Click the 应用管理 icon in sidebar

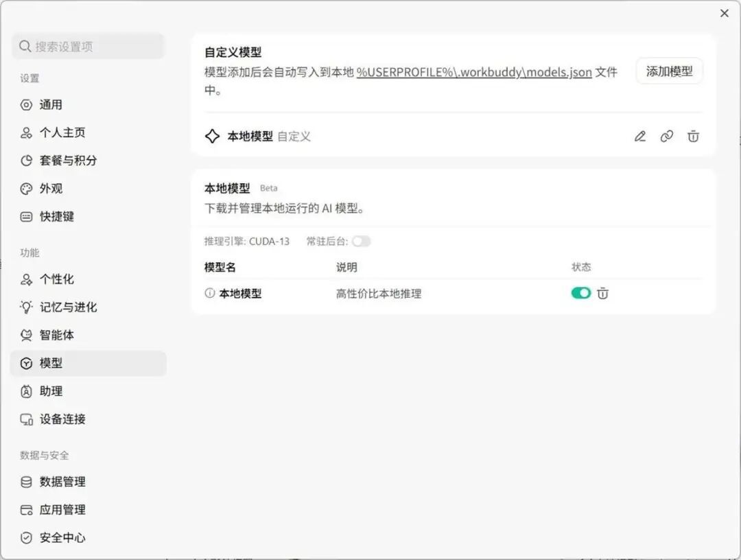tap(26, 510)
